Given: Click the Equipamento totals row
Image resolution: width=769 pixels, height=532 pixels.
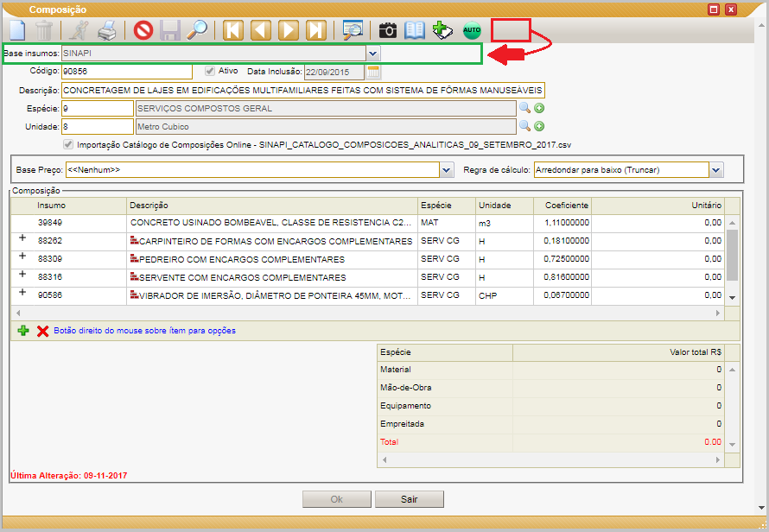Looking at the screenshot, I should click(x=550, y=406).
